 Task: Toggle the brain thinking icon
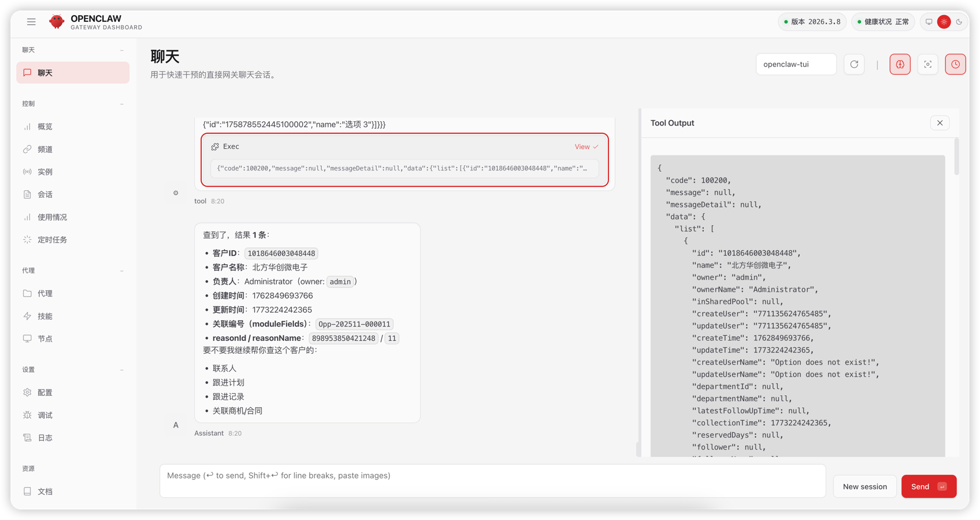coord(900,64)
